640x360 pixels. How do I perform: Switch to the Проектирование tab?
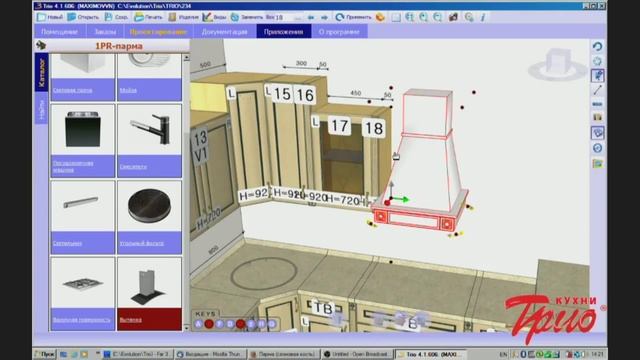[x=158, y=31]
